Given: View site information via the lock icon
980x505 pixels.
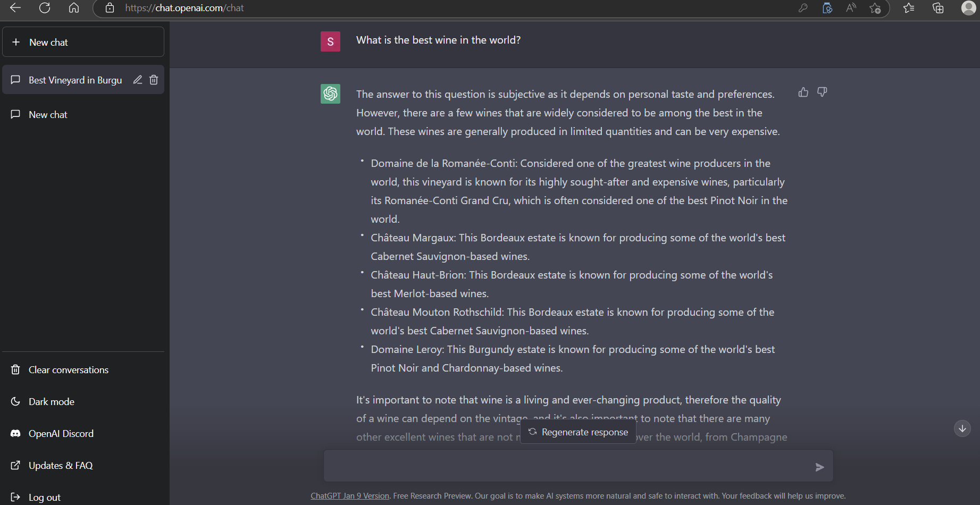Looking at the screenshot, I should click(110, 8).
